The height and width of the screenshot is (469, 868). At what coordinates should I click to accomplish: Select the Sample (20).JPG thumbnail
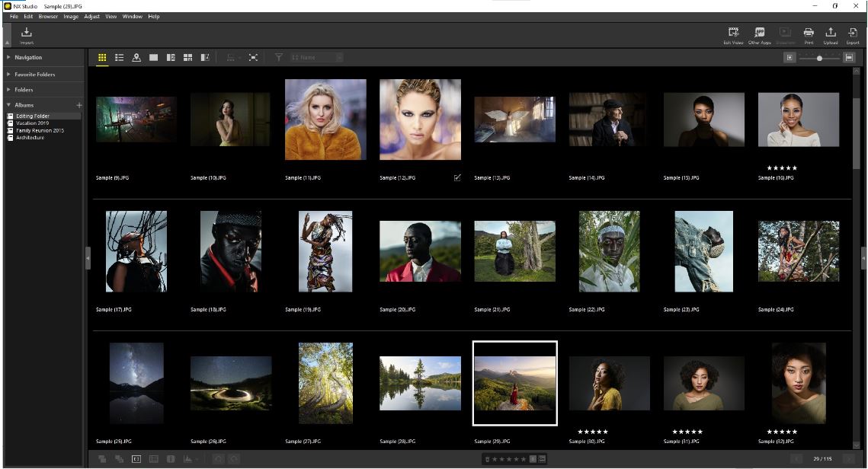(x=420, y=251)
